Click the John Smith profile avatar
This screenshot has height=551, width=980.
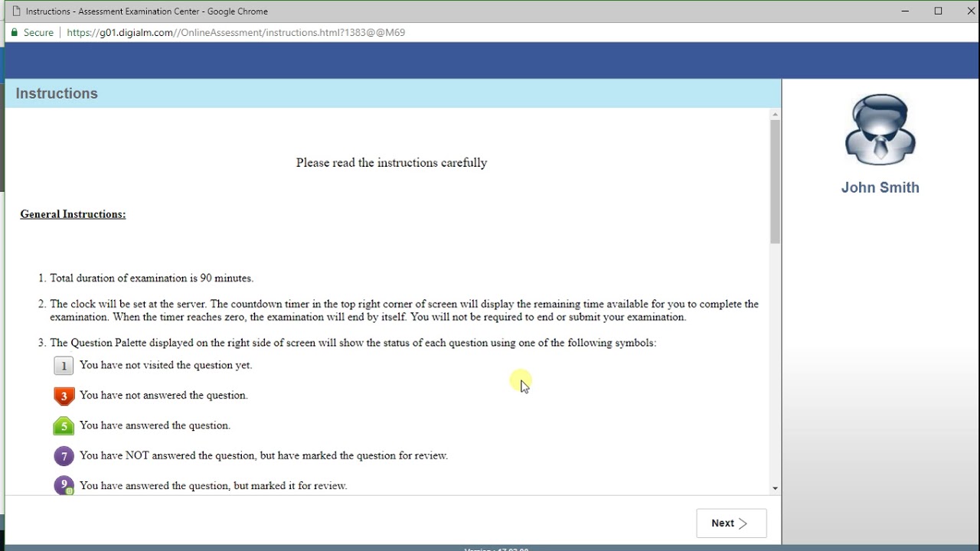click(880, 130)
